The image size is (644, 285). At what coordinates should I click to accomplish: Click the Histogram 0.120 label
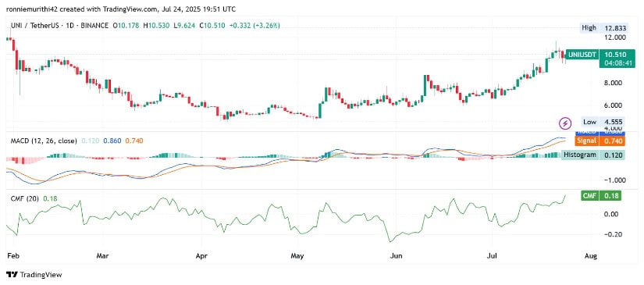(593, 155)
